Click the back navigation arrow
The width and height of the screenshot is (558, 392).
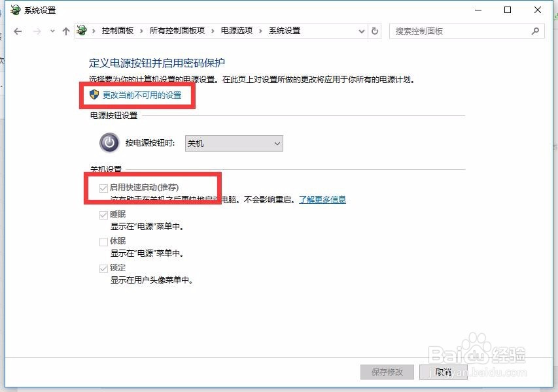[x=18, y=31]
